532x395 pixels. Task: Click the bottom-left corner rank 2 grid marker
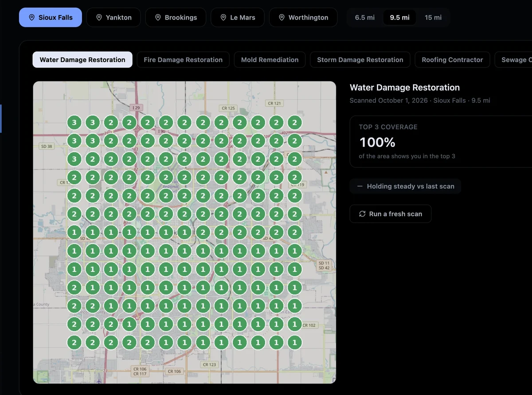[x=74, y=342]
